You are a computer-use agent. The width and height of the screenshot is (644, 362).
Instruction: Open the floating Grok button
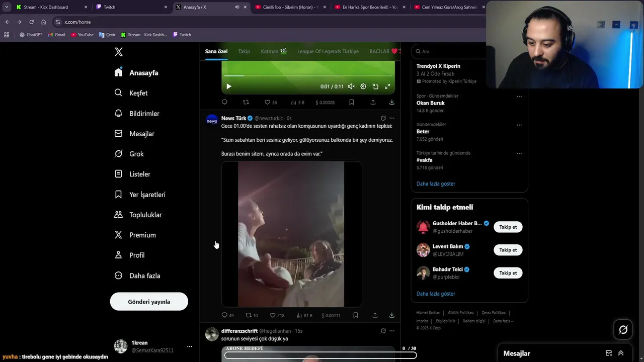coord(623,330)
